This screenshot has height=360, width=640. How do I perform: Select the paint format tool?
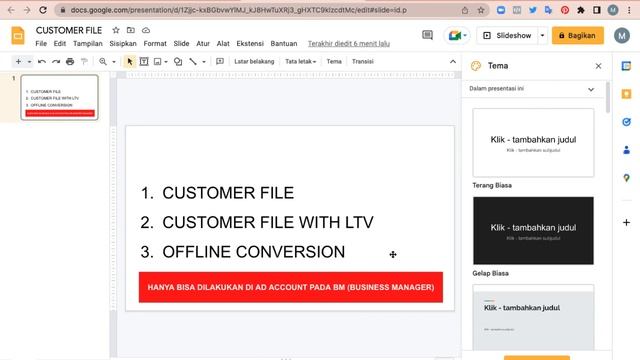point(84,62)
